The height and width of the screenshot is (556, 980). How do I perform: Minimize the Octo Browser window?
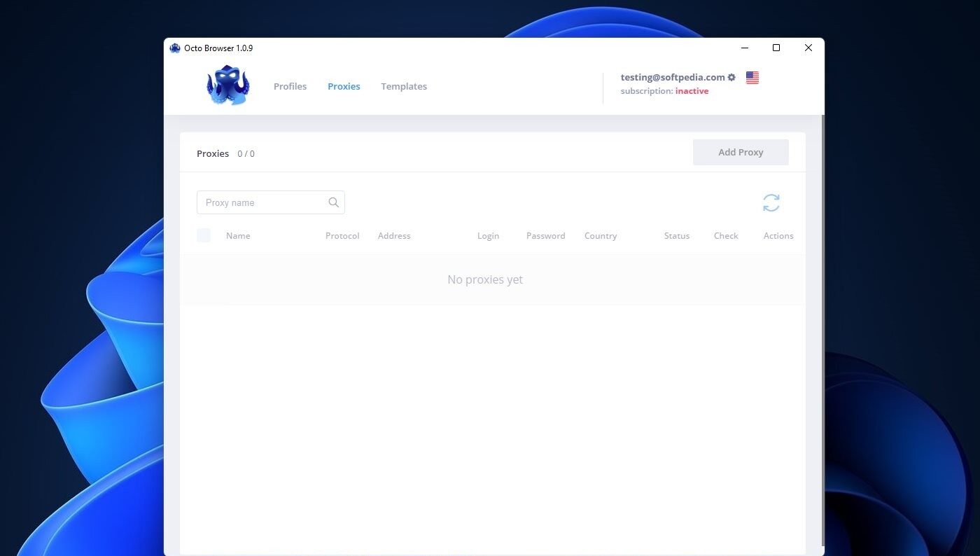tap(744, 48)
